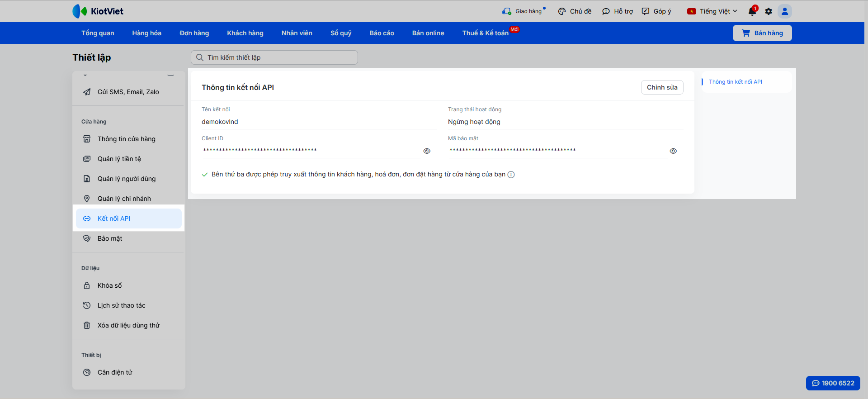Jump to Thông tin kết nối API anchor link
The height and width of the screenshot is (399, 868).
[736, 82]
